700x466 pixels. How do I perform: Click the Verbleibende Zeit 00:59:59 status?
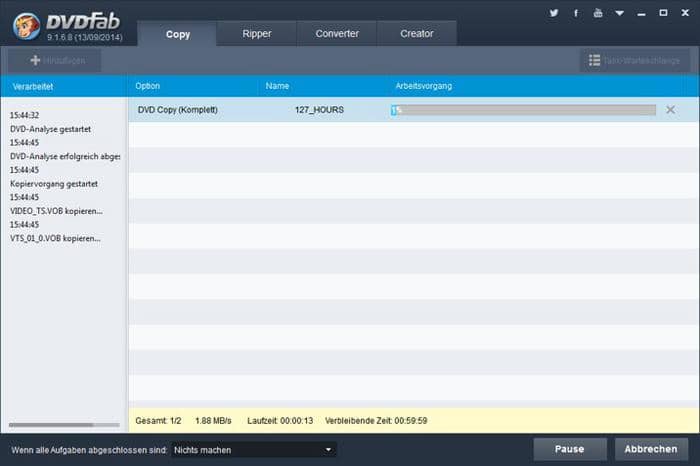[376, 420]
